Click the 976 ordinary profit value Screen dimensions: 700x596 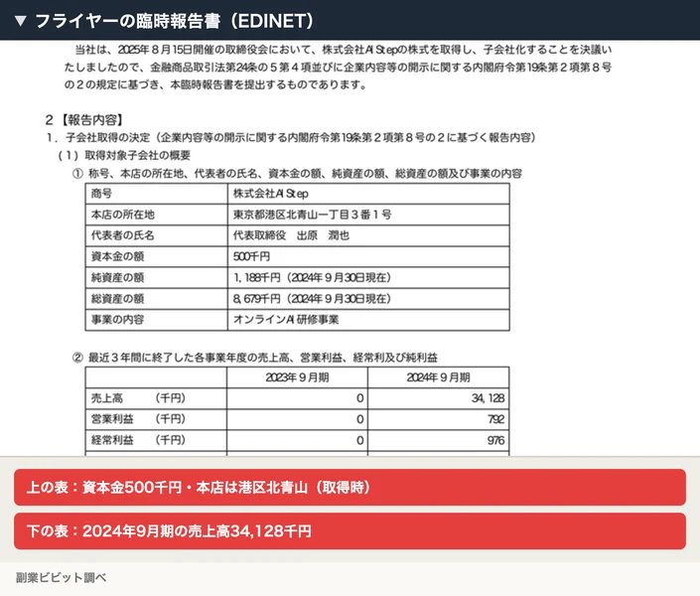(x=496, y=440)
